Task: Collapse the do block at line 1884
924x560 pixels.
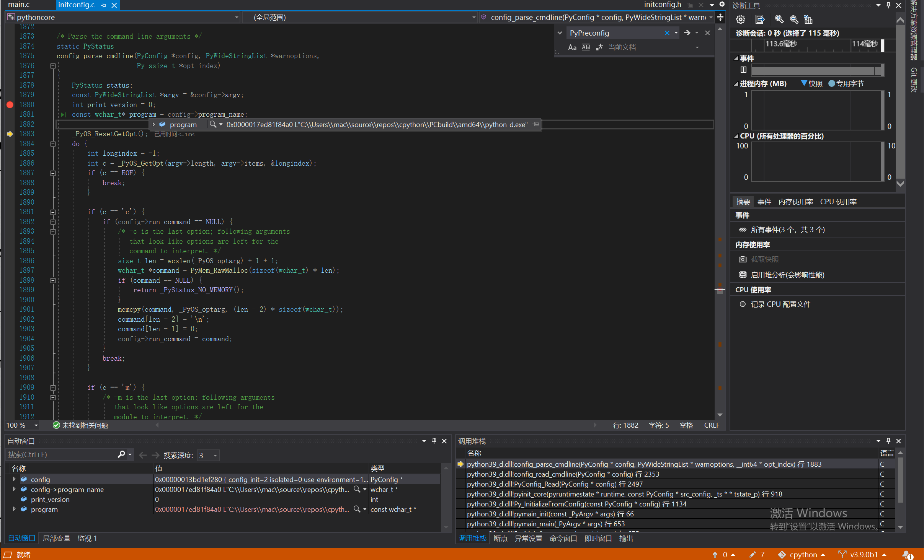Action: click(53, 144)
